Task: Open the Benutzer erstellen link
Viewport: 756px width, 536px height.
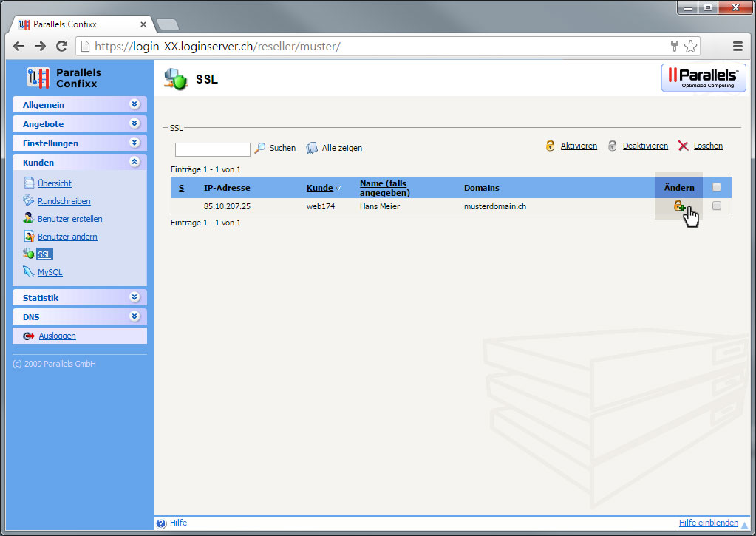Action: (x=70, y=219)
